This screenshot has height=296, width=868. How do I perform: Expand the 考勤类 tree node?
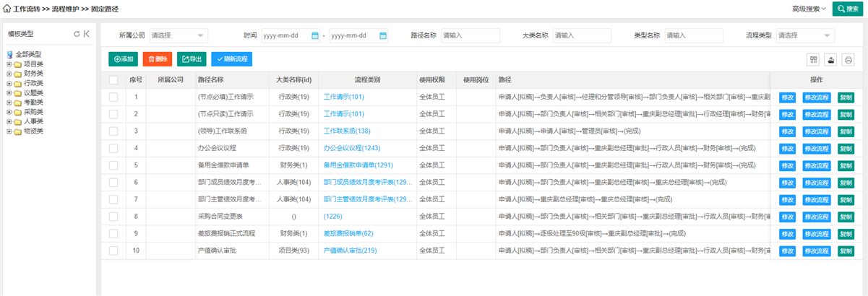(9, 103)
